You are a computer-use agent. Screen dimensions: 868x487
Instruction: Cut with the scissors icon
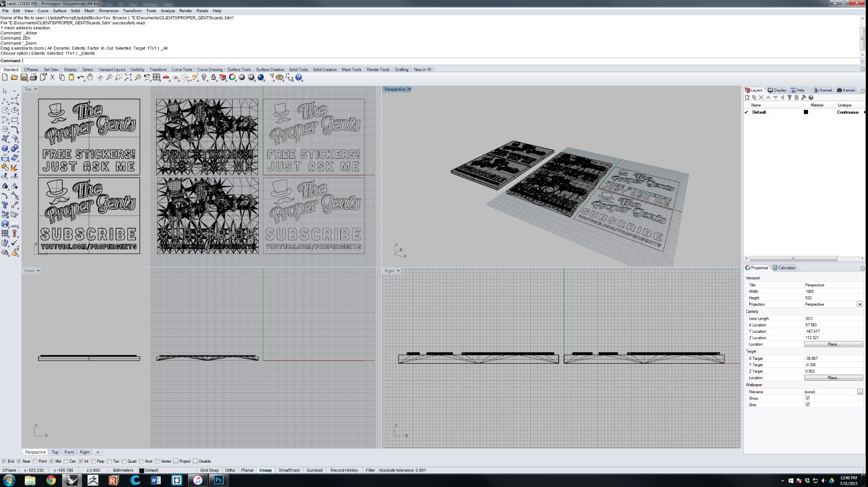point(52,78)
